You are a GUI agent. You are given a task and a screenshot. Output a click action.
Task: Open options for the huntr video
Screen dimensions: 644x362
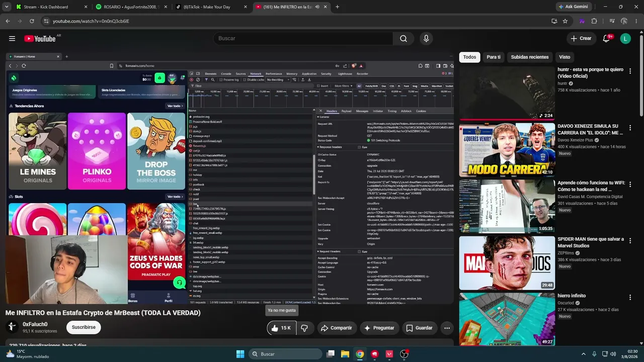(x=630, y=71)
